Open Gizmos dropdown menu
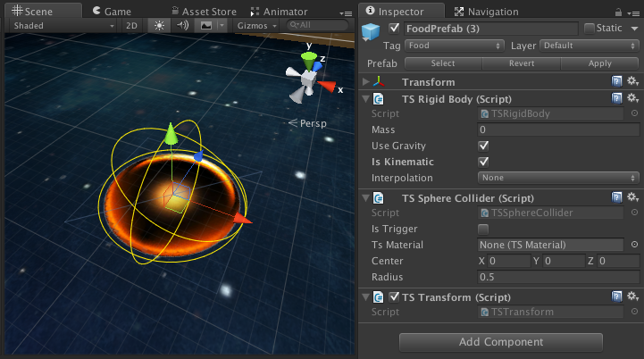The width and height of the screenshot is (644, 359). coord(256,26)
